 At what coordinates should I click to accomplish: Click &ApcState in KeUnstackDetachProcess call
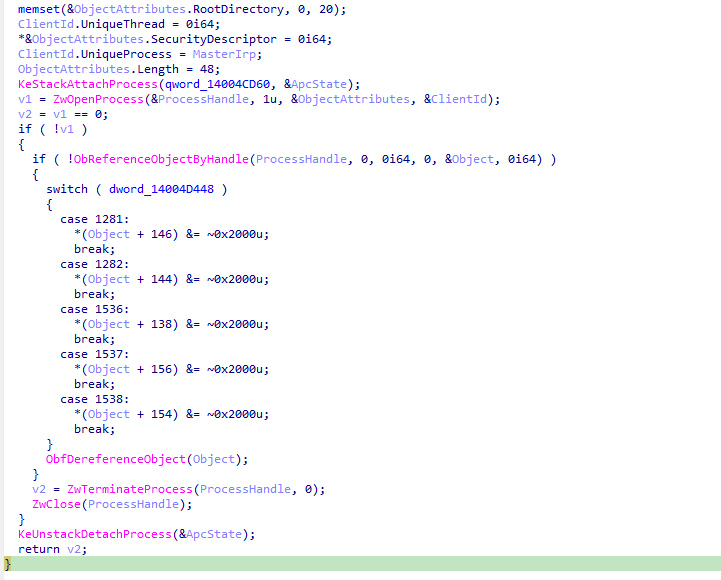(x=211, y=534)
